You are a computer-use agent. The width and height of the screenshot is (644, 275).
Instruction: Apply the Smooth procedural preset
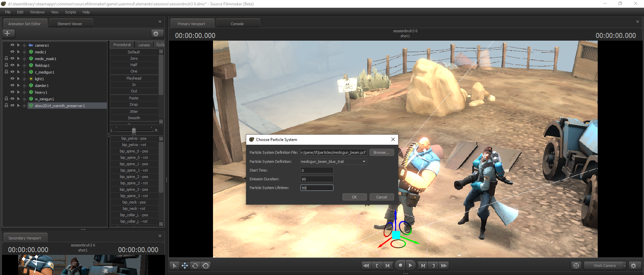tap(134, 118)
